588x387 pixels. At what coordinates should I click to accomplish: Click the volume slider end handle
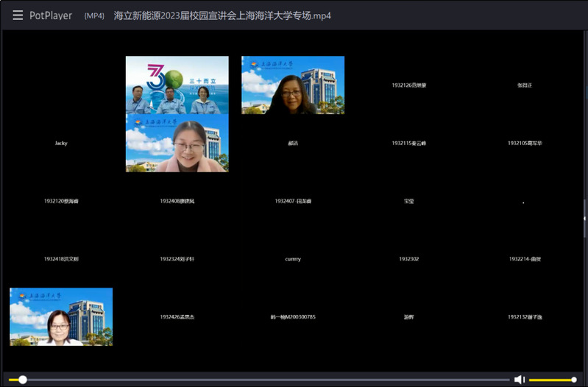574,380
